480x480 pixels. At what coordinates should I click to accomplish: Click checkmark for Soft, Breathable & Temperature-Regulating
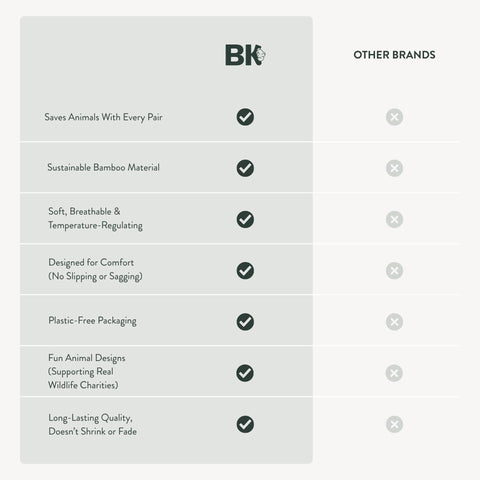[245, 219]
